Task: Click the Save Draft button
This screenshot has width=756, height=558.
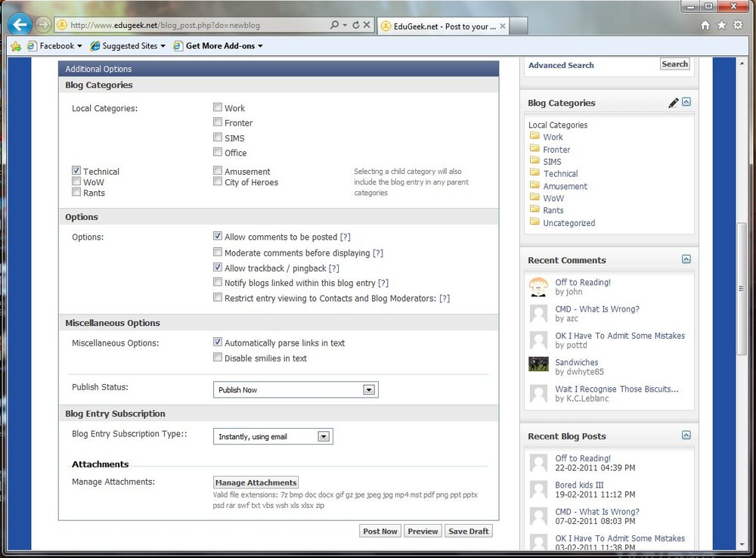Action: tap(468, 531)
